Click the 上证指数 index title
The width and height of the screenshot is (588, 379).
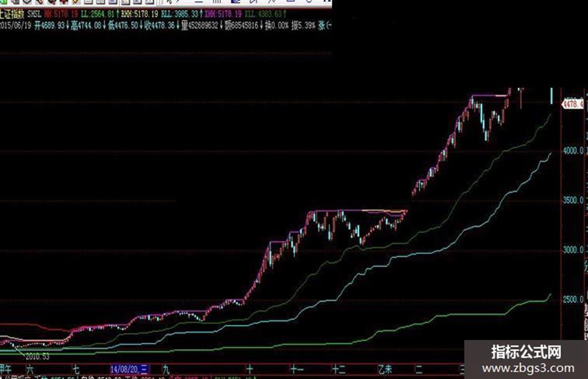click(x=12, y=15)
